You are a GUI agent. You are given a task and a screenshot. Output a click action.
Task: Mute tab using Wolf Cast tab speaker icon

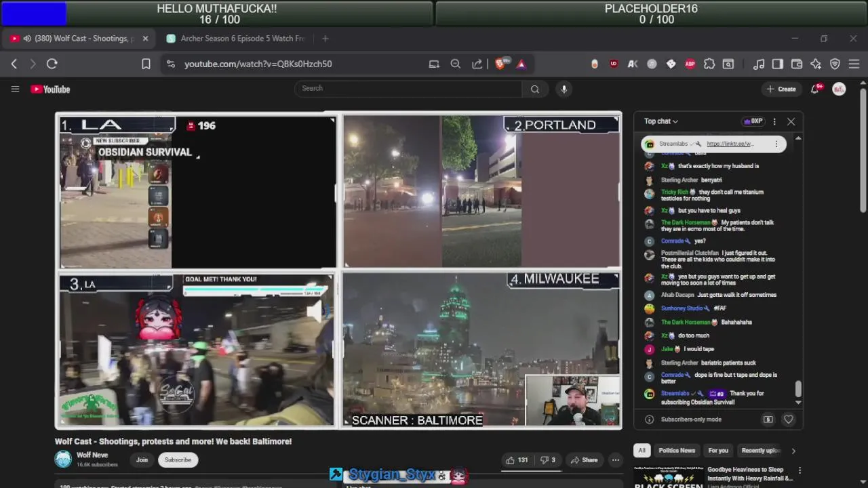point(27,39)
